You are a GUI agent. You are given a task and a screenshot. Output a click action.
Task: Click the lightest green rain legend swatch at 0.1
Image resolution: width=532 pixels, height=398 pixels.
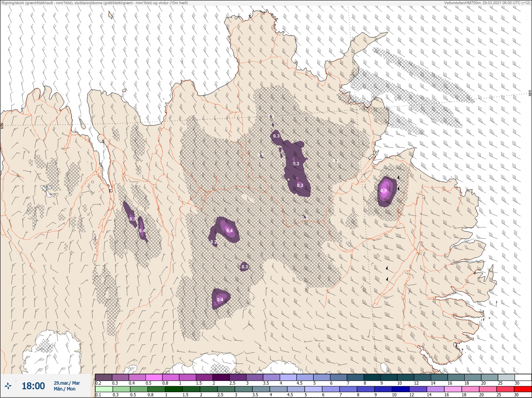(x=103, y=389)
